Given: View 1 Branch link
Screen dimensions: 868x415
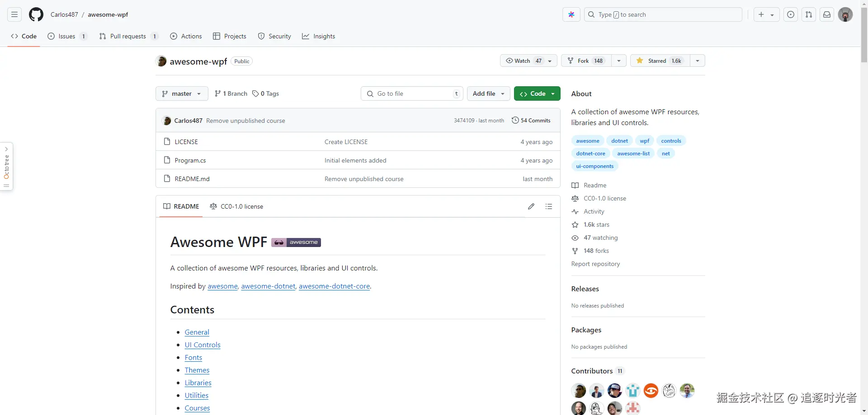Looking at the screenshot, I should (x=231, y=93).
